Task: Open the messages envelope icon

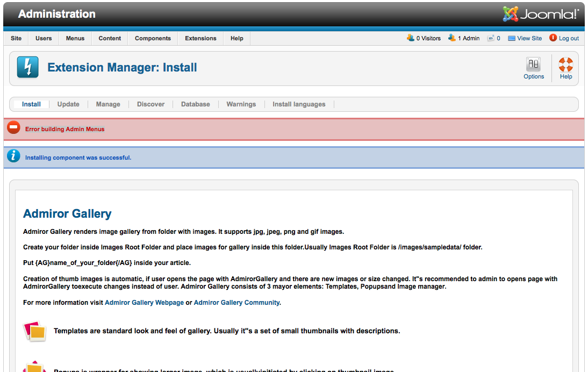Action: pyautogui.click(x=491, y=38)
